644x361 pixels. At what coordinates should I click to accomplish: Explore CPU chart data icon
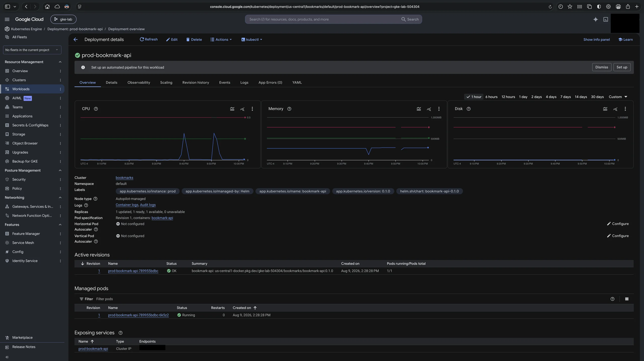(x=242, y=109)
